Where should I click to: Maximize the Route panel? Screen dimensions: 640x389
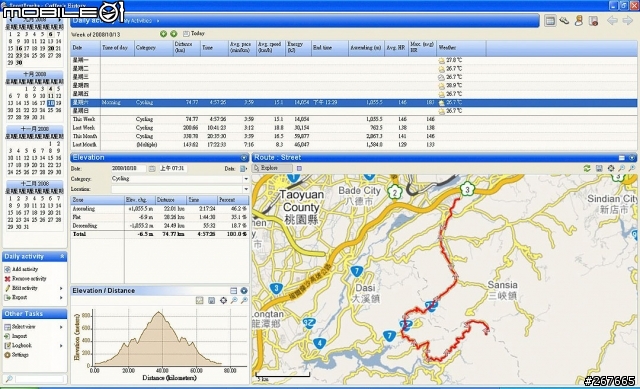click(x=622, y=158)
